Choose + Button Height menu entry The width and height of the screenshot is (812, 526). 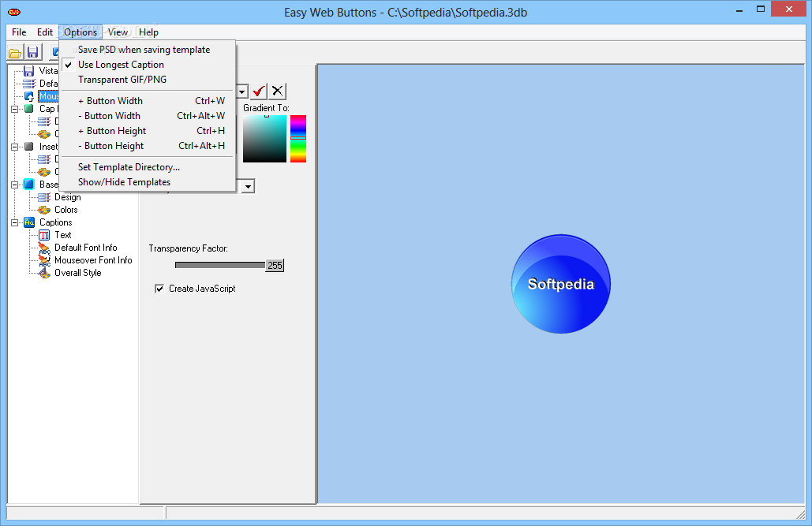pos(147,131)
